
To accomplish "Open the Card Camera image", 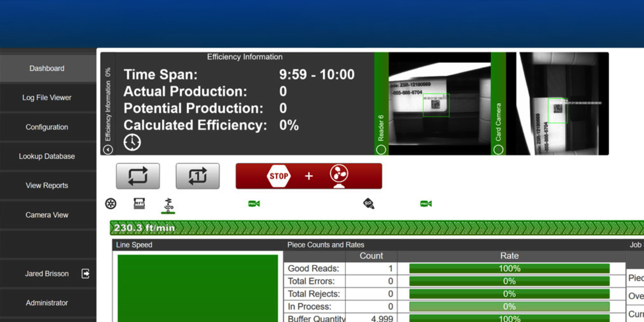I will (x=557, y=104).
